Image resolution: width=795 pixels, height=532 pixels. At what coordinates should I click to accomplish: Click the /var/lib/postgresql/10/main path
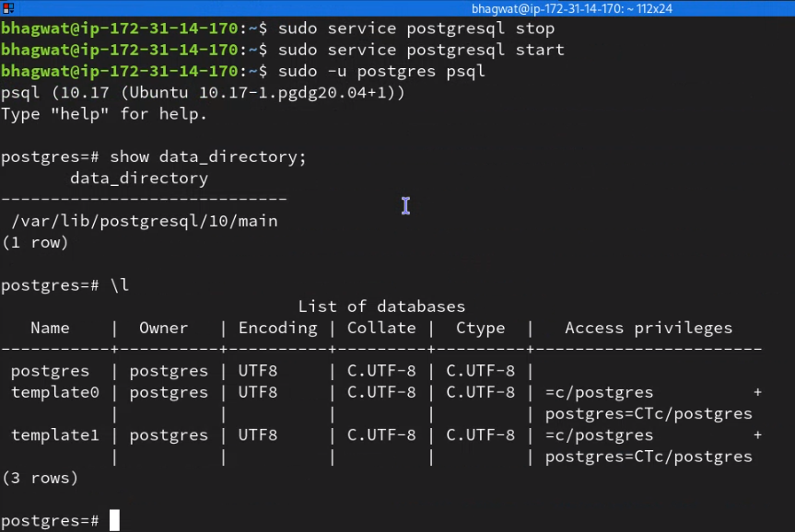145,222
